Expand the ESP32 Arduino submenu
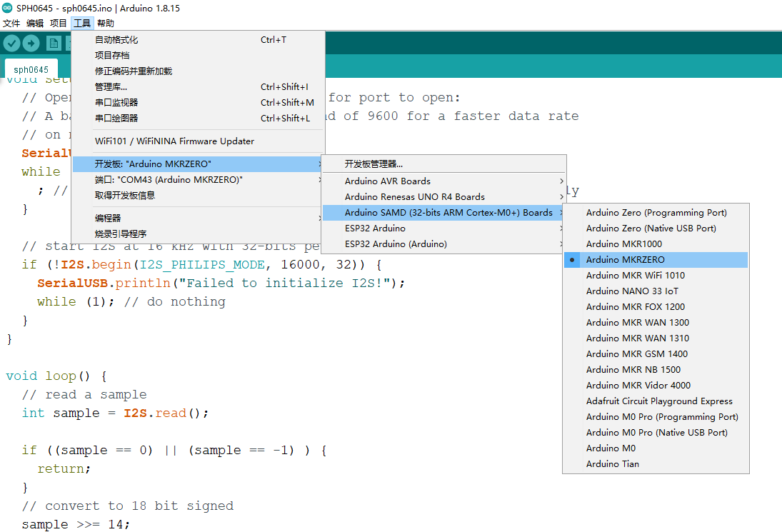 [x=444, y=229]
